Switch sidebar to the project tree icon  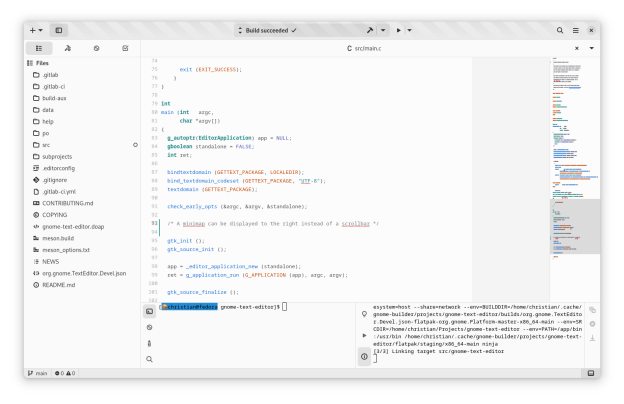click(x=39, y=48)
